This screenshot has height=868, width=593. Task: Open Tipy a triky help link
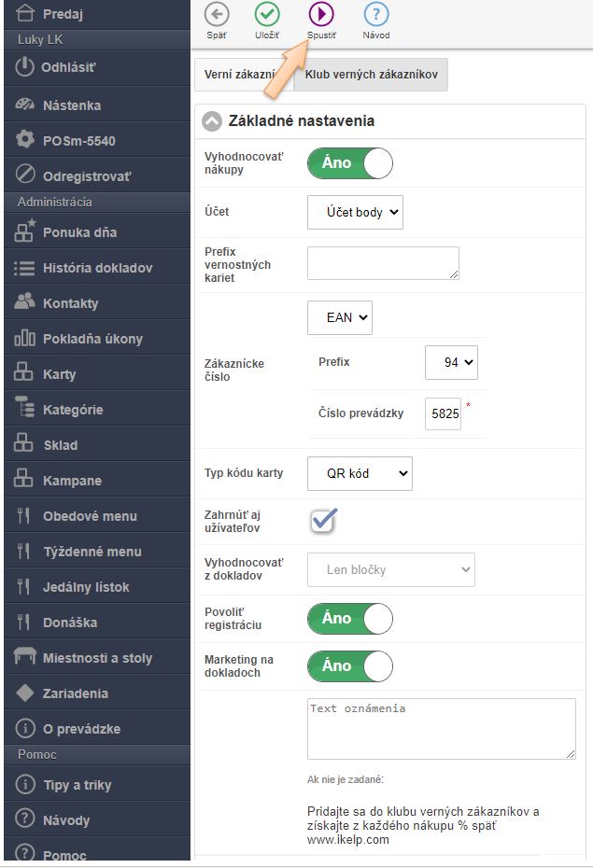[77, 785]
